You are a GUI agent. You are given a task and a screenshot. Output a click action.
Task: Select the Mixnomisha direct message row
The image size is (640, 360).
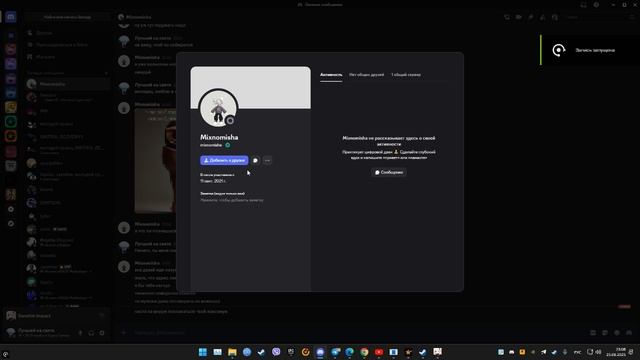[67, 84]
